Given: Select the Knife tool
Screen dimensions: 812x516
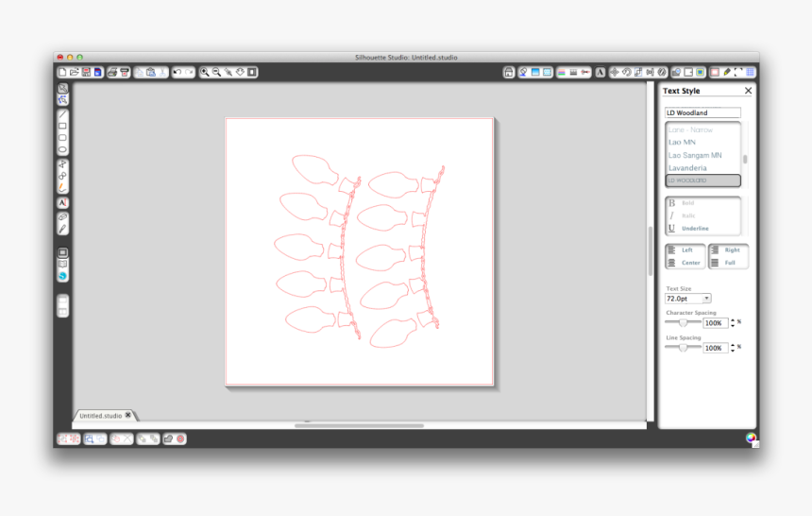Looking at the screenshot, I should (x=62, y=229).
